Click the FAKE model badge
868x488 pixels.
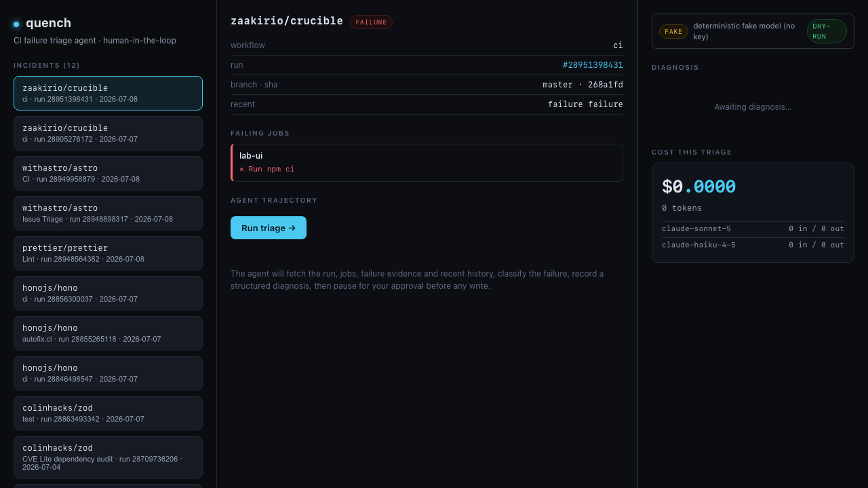click(673, 31)
